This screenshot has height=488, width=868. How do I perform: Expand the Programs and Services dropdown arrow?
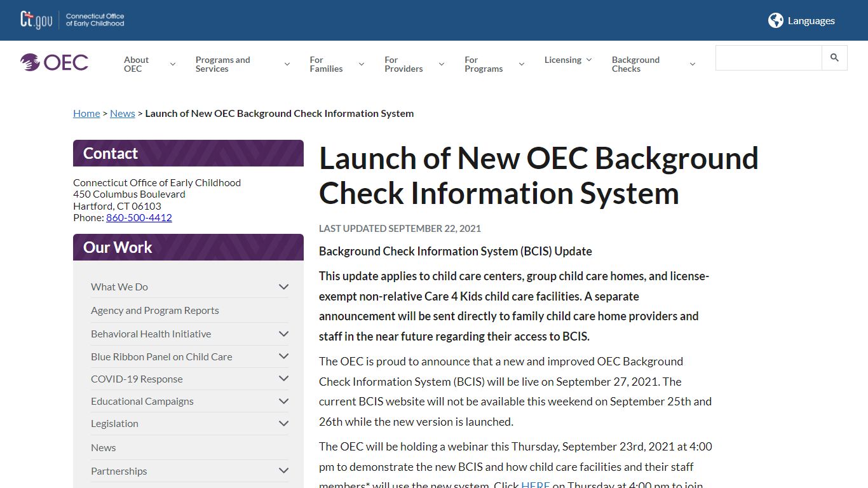[287, 64]
